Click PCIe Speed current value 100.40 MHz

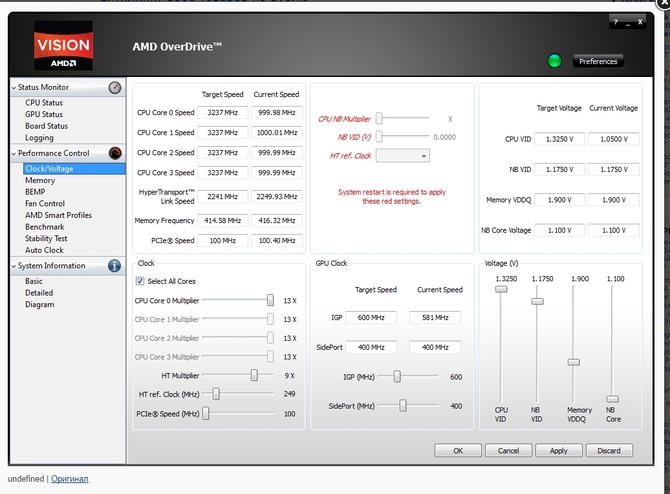pos(277,241)
